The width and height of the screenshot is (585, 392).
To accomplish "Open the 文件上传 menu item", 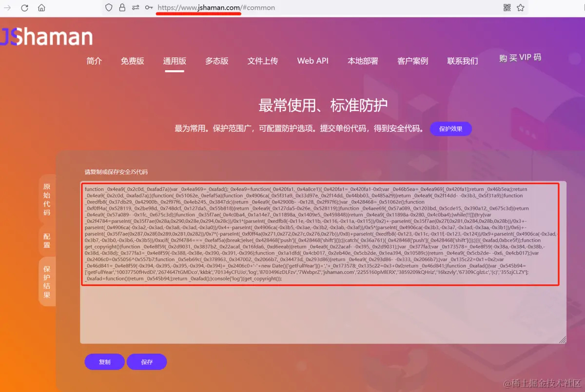I will tap(263, 61).
